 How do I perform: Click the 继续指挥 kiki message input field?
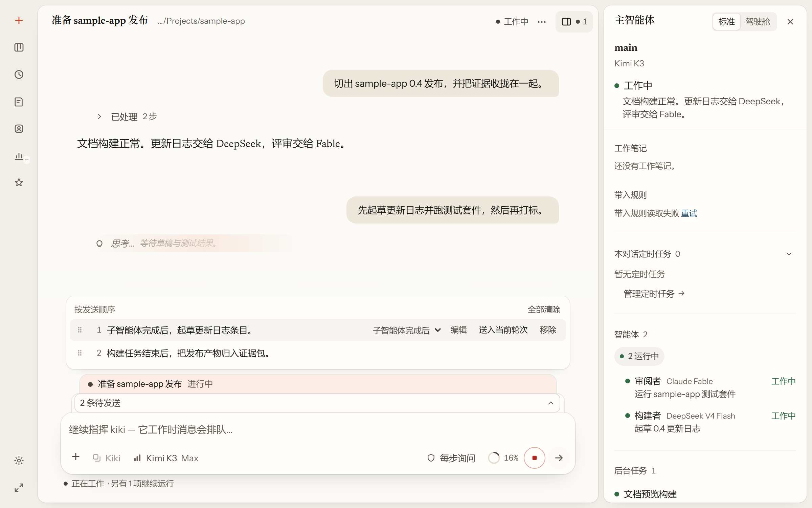(318, 429)
